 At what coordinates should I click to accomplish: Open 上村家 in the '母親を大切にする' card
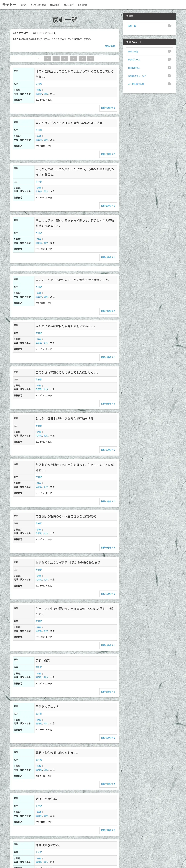click(x=39, y=713)
